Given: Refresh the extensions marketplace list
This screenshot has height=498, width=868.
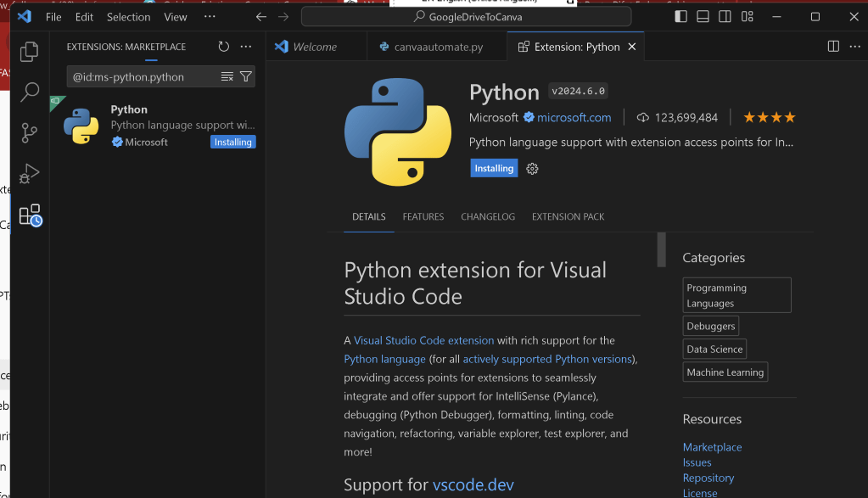Looking at the screenshot, I should click(x=224, y=47).
